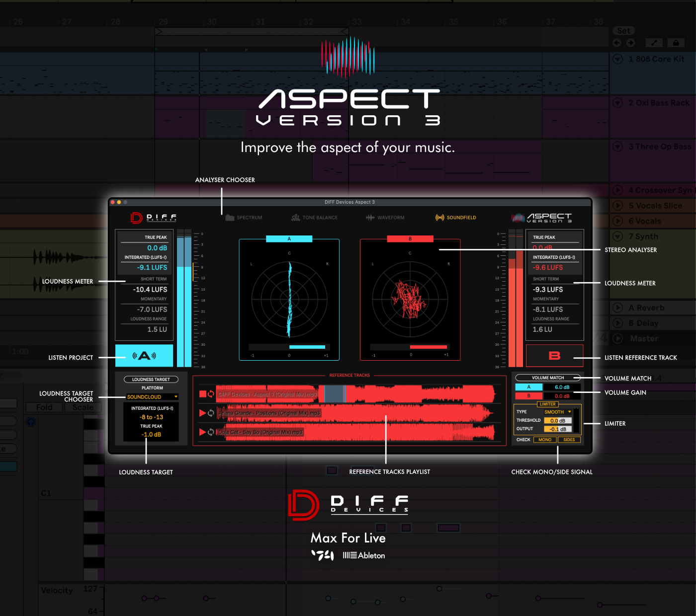The height and width of the screenshot is (616, 696).
Task: Click the Doja Cat - Say So waveform
Action: tap(355, 432)
